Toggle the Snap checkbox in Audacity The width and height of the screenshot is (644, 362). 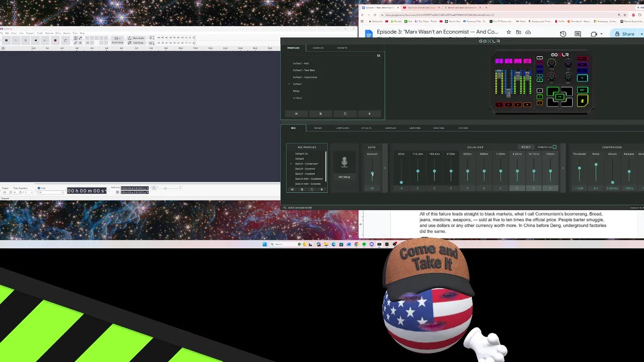click(x=39, y=188)
